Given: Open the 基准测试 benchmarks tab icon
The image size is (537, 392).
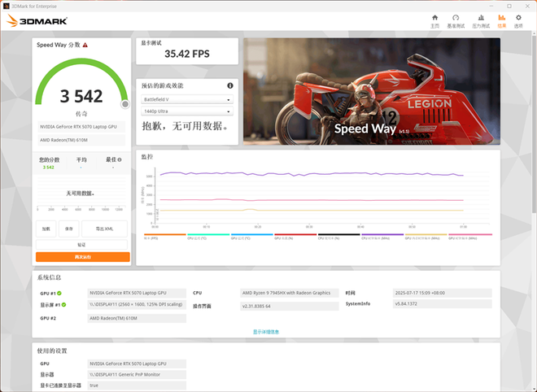Looking at the screenshot, I should point(456,20).
